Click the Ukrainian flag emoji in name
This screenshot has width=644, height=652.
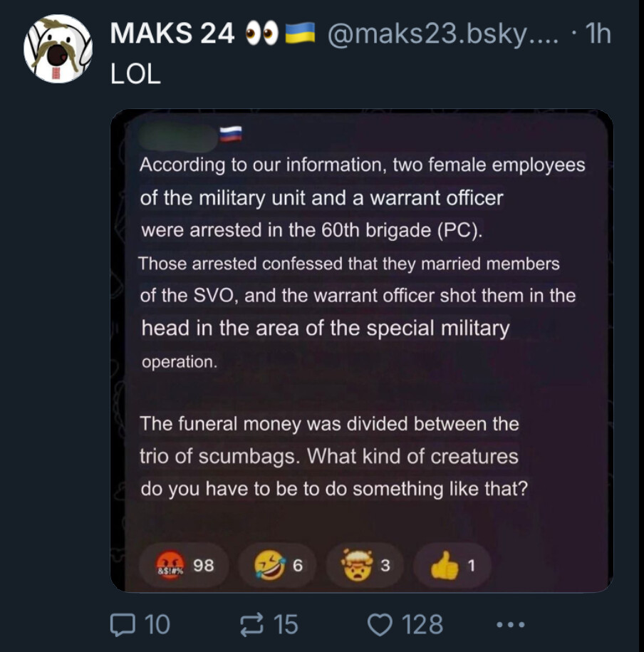(x=300, y=33)
